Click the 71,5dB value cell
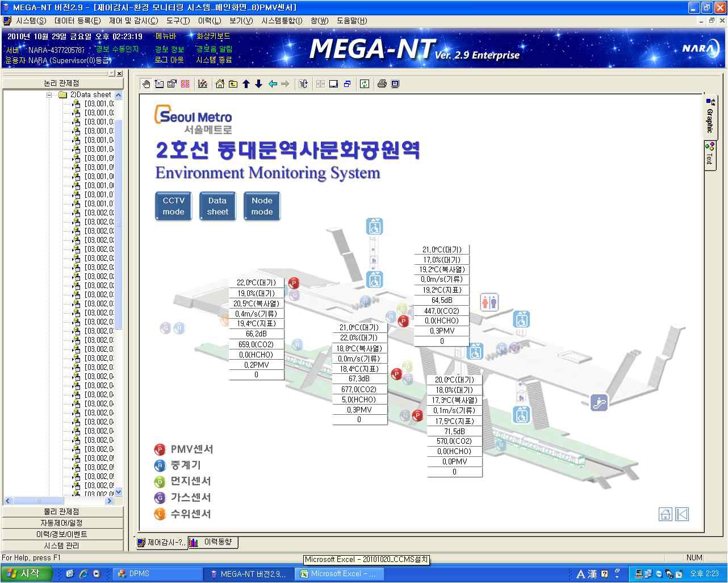The image size is (728, 583). [x=454, y=431]
